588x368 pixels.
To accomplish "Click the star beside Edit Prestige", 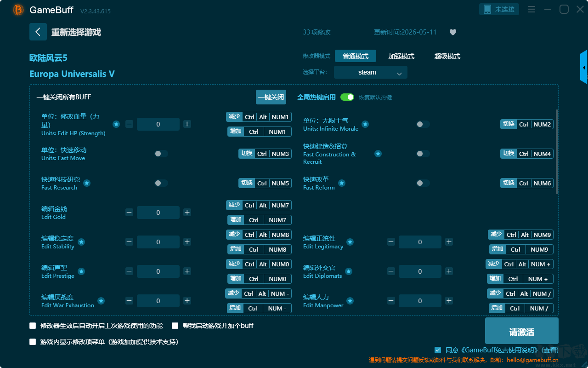I will 81,271.
